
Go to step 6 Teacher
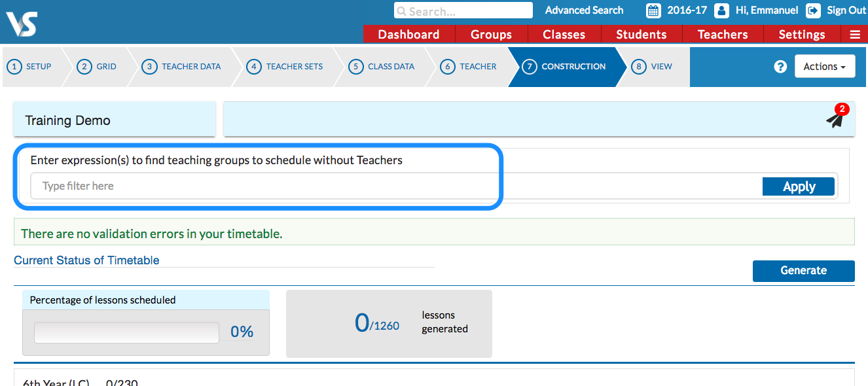tap(469, 67)
